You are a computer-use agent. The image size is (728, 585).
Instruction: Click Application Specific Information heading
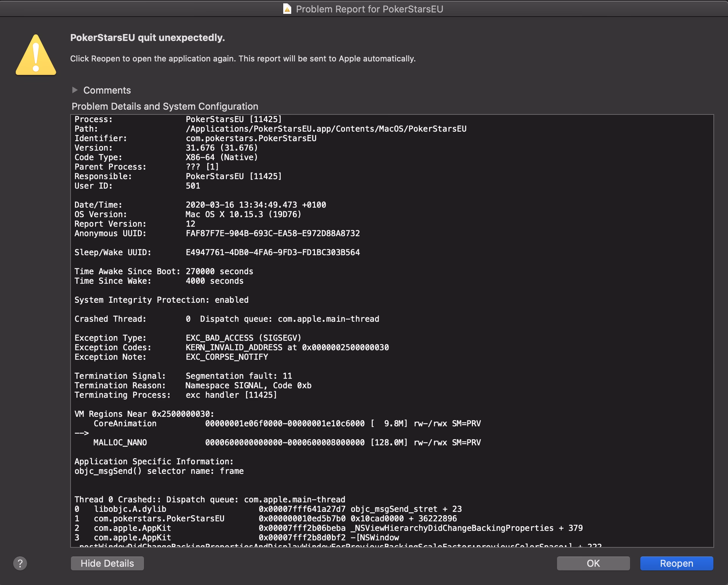(154, 461)
